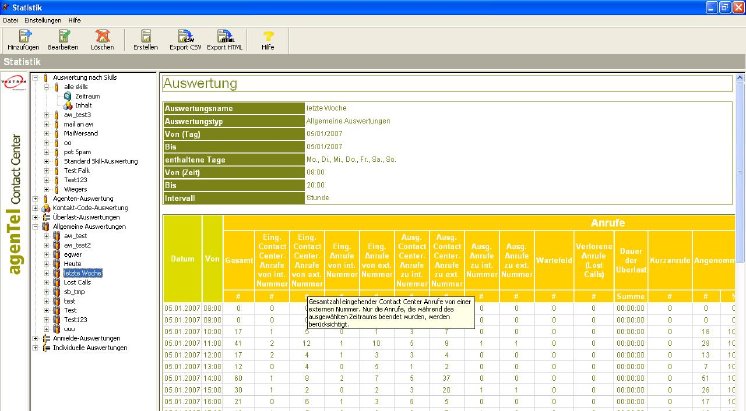Click the Agenten-Auswertung tree icon
Screen dimensions: 746x411
coord(46,199)
